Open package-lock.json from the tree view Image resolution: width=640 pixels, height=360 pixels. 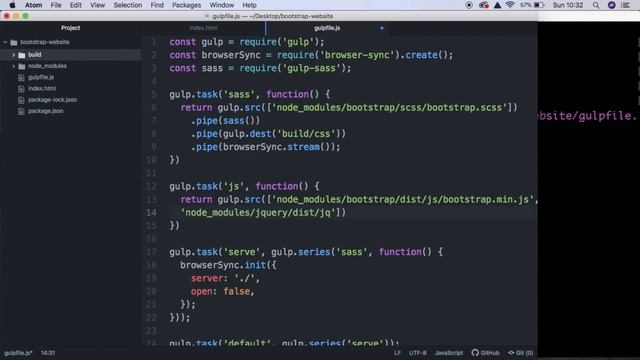point(52,100)
